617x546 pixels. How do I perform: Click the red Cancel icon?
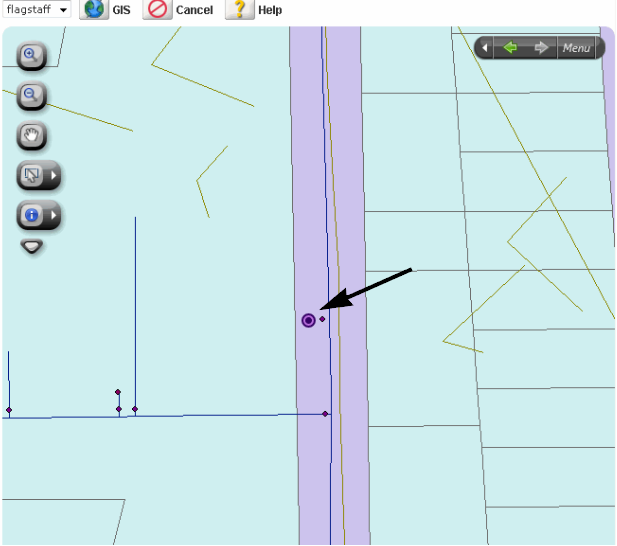click(x=157, y=10)
